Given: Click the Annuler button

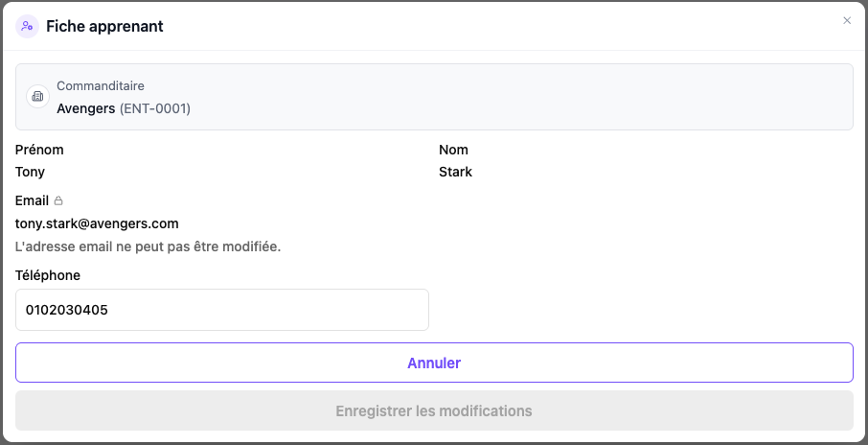Looking at the screenshot, I should tap(434, 363).
